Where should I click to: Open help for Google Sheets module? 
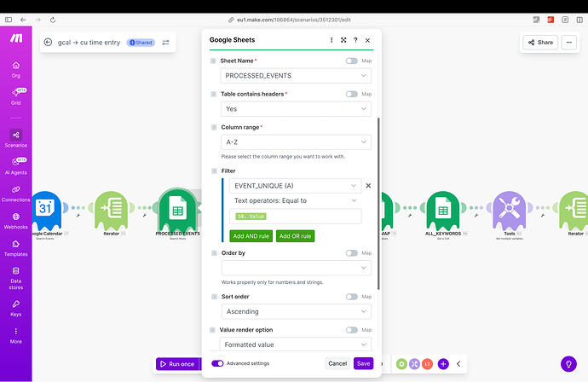coord(355,40)
